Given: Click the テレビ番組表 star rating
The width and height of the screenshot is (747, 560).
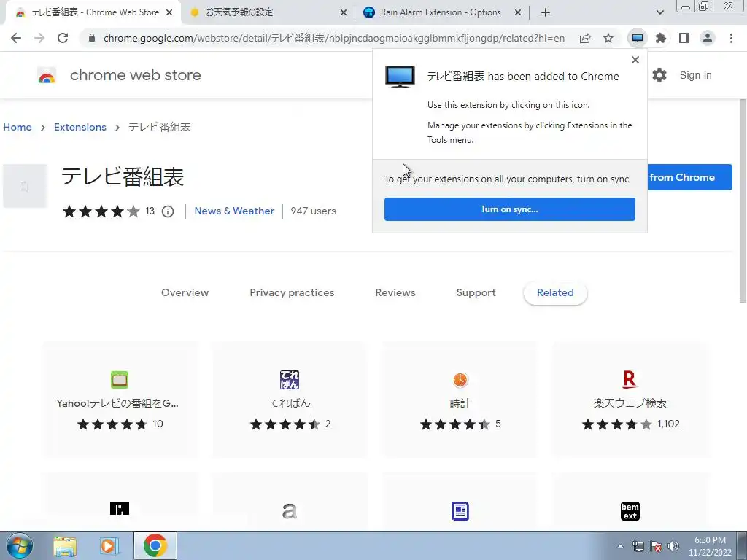Looking at the screenshot, I should [101, 211].
